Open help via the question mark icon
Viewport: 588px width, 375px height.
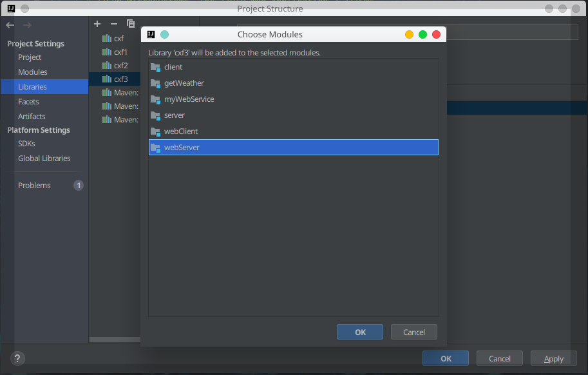17,358
